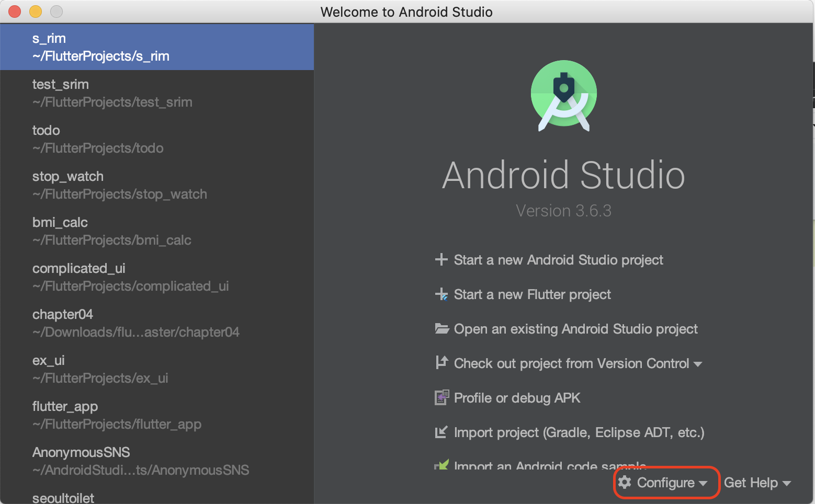Check out project from Version Control
The width and height of the screenshot is (815, 504).
click(571, 363)
